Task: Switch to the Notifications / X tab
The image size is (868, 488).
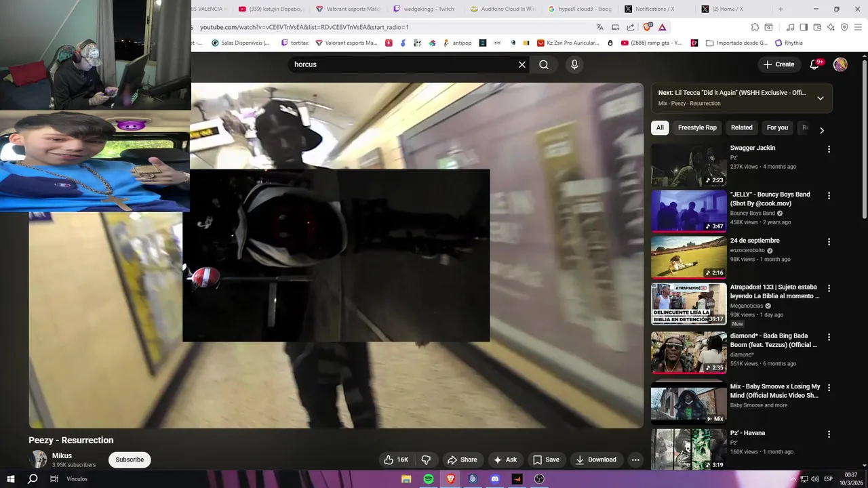Action: 654,9
